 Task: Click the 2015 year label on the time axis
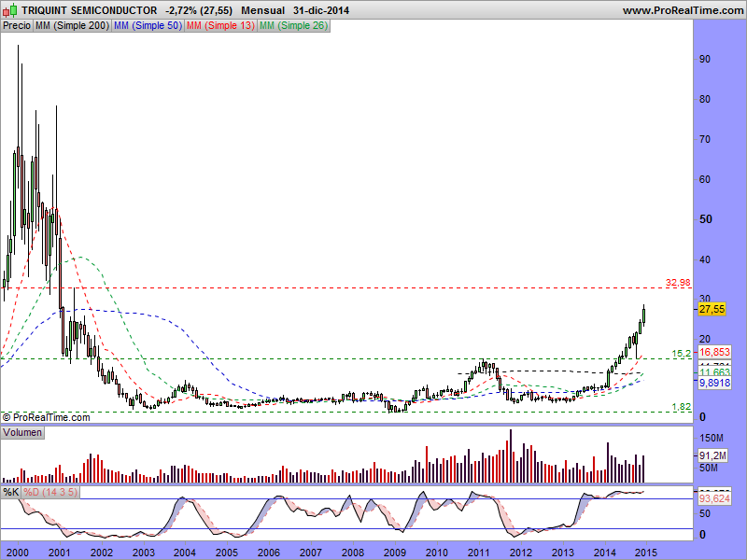click(x=646, y=553)
